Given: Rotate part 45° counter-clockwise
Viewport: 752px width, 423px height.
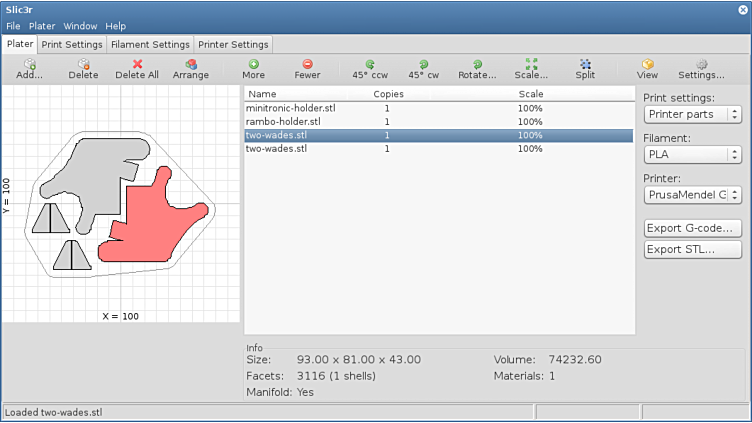Looking at the screenshot, I should tap(370, 65).
